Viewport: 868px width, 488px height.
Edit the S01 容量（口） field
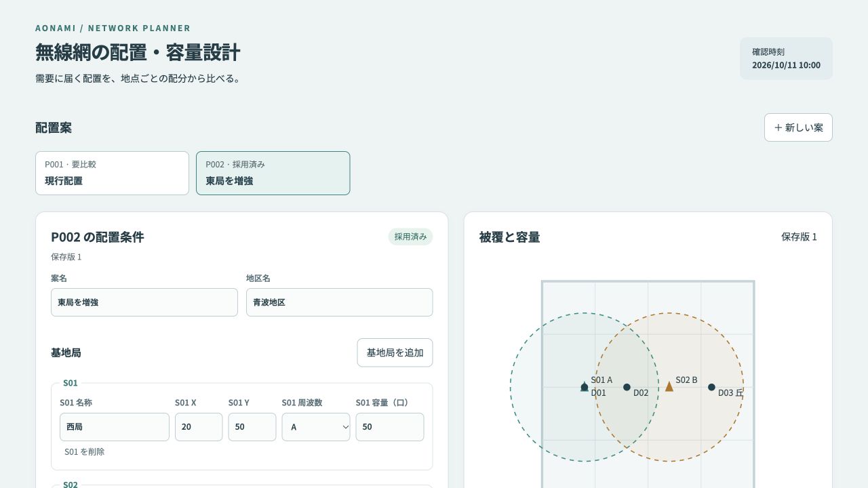(390, 427)
